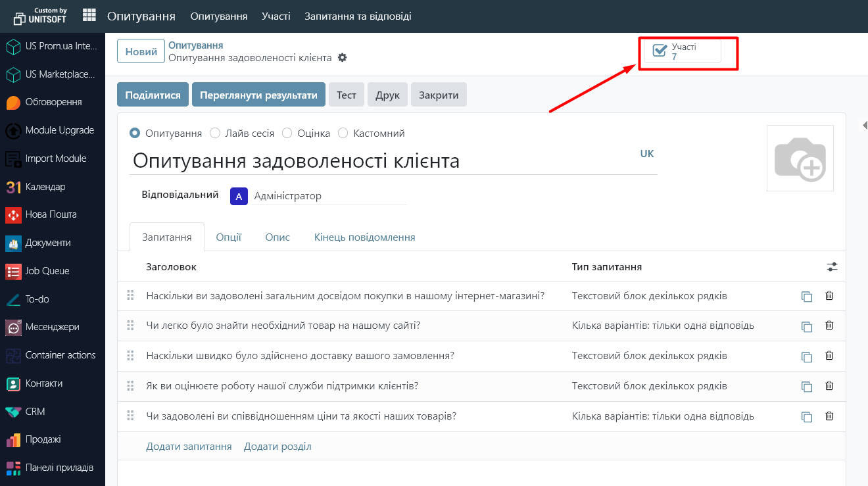Duplicate the first question using copy icon
The height and width of the screenshot is (486, 868).
[807, 297]
